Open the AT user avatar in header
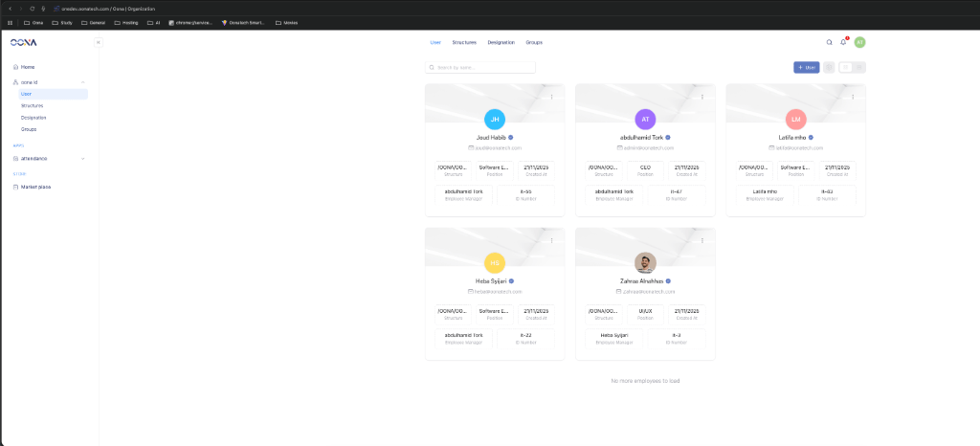980x446 pixels. coord(859,42)
